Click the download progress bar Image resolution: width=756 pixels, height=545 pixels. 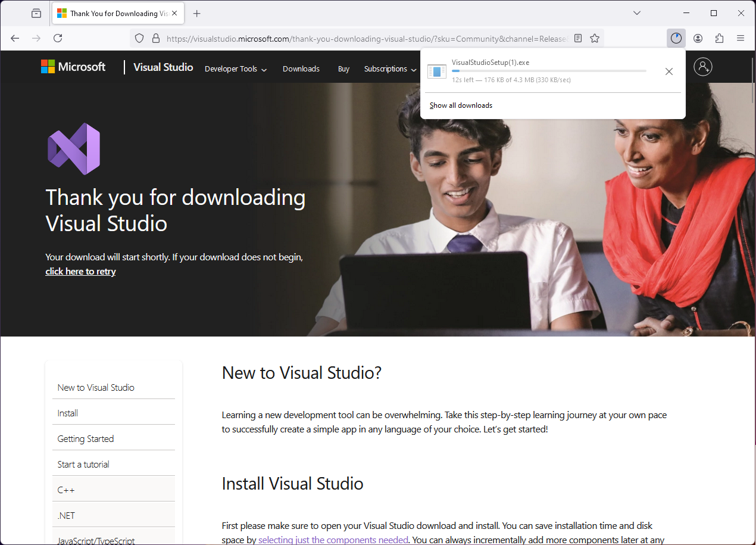tap(549, 71)
